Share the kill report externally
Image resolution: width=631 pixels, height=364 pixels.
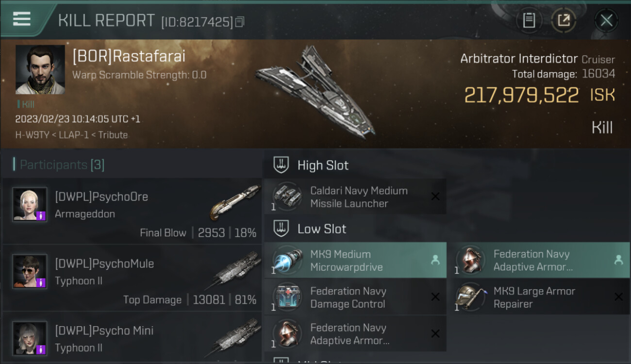[564, 20]
